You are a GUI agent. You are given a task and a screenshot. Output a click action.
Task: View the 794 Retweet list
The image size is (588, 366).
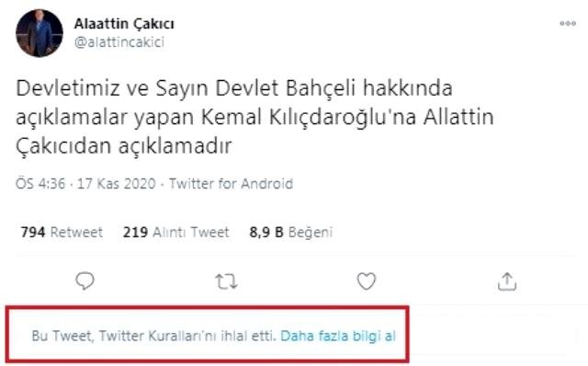pyautogui.click(x=62, y=232)
